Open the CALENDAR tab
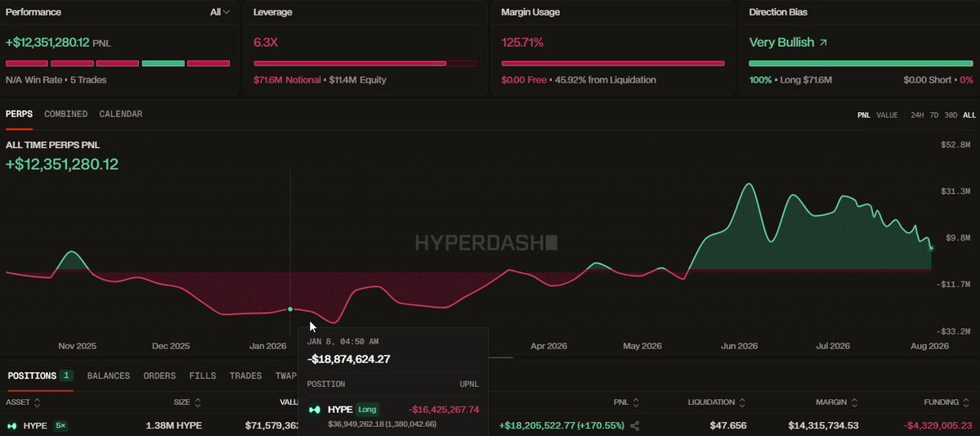 tap(121, 114)
